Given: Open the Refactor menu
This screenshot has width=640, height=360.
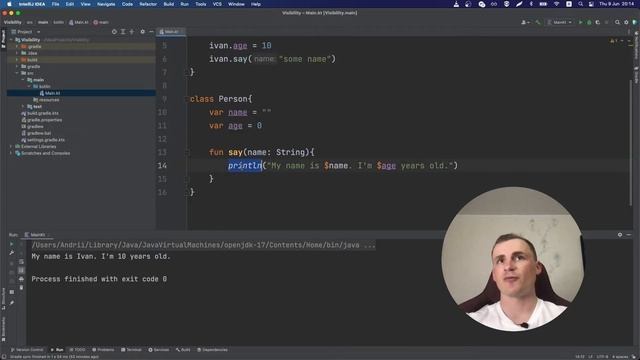Looking at the screenshot, I should [148, 4].
